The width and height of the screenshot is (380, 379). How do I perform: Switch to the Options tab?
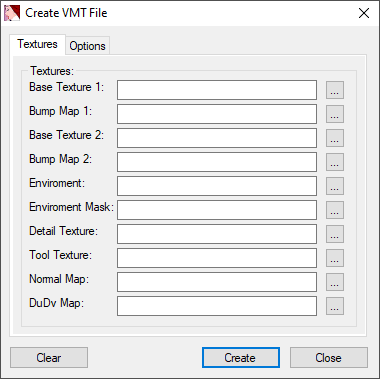tap(88, 46)
